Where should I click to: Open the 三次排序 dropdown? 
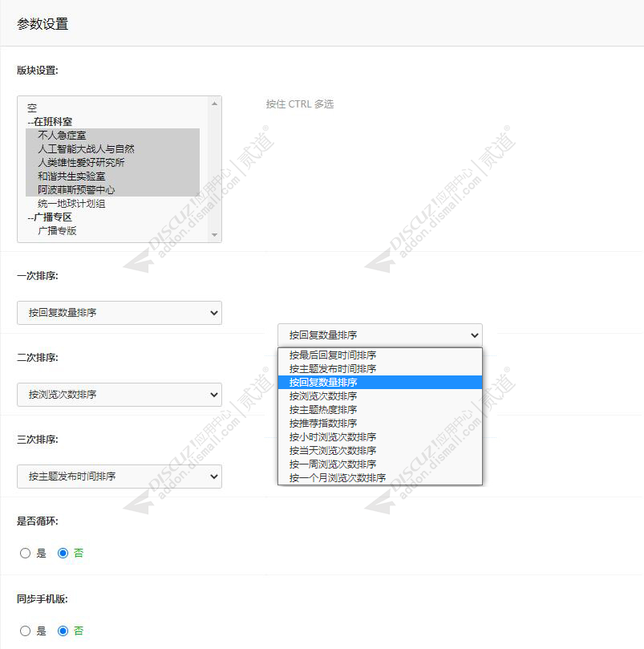(x=119, y=477)
